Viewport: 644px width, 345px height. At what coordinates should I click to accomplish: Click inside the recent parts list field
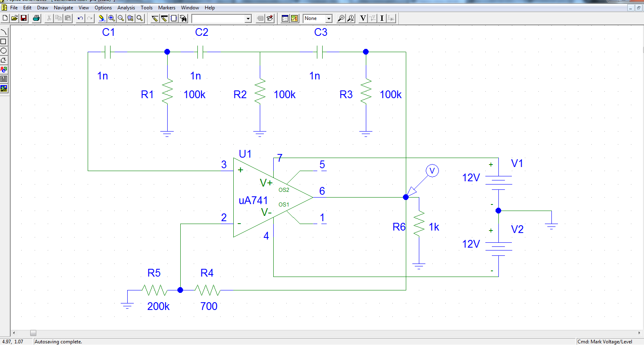point(218,19)
